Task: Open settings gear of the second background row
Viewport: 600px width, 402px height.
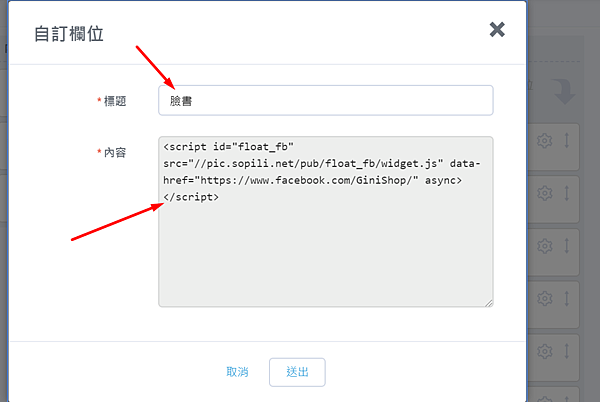Action: 545,193
